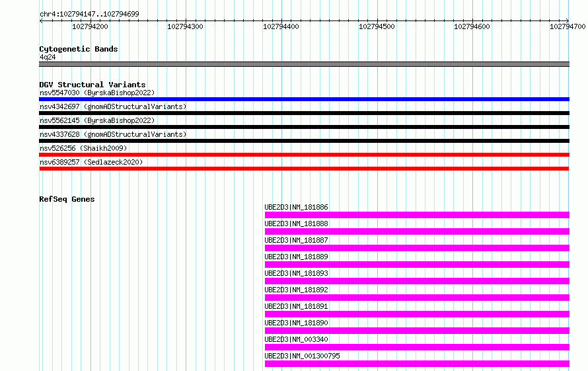Click the magenta bar for UBE2D3|NM_181892
The height and width of the screenshot is (371, 588).
click(417, 298)
